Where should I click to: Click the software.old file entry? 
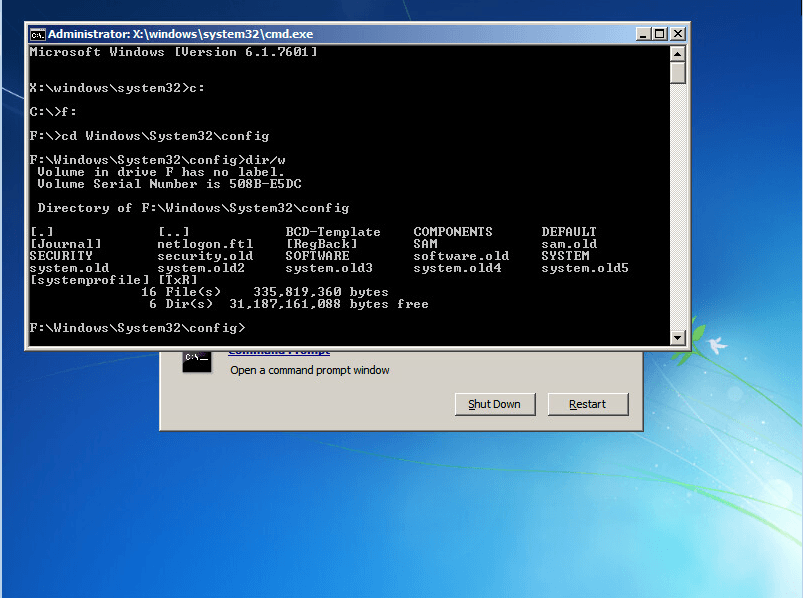click(x=461, y=256)
